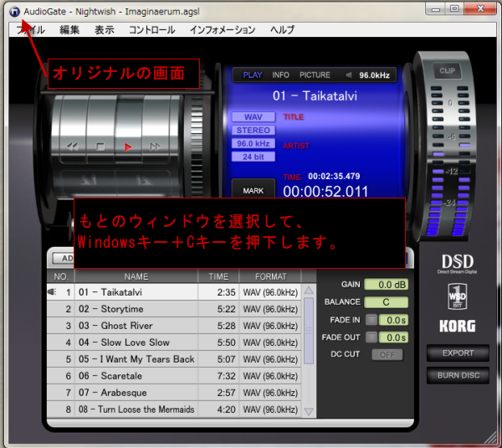Viewport: 502px width, 448px height.
Task: Toggle the DC CUT OFF switch
Action: click(387, 354)
